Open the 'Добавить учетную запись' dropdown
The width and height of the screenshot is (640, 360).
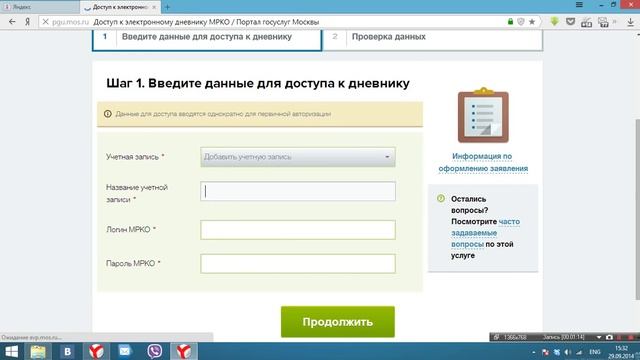pos(298,157)
